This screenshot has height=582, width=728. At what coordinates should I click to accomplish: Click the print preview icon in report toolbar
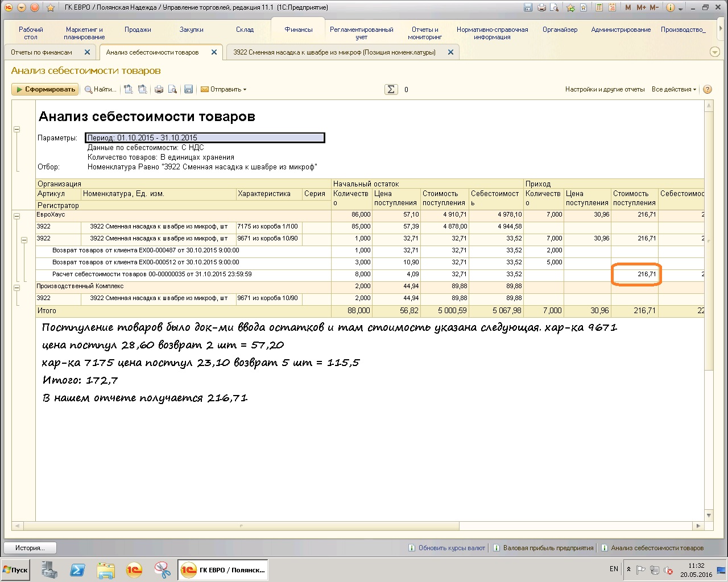click(172, 89)
